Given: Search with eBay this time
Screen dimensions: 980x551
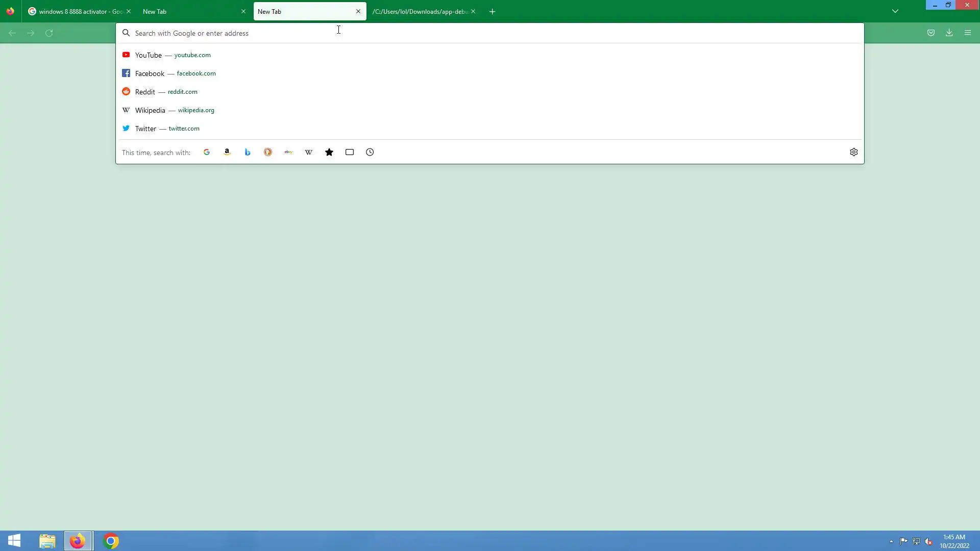Looking at the screenshot, I should [288, 152].
